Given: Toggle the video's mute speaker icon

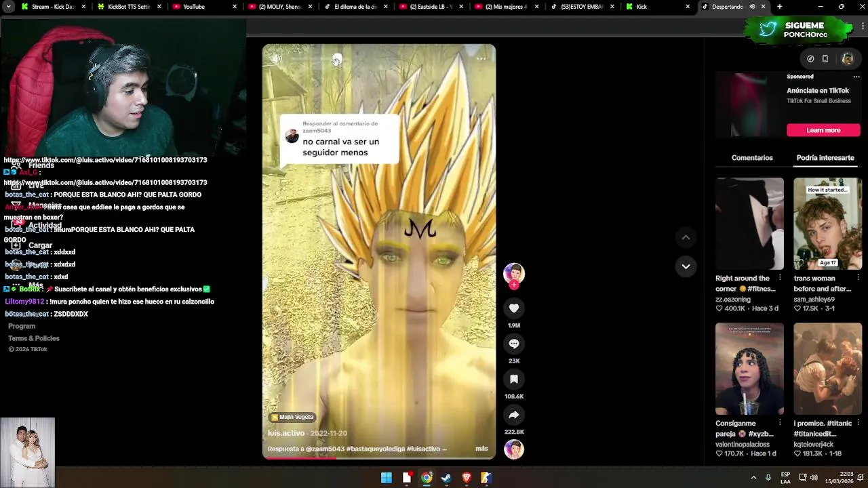Looking at the screenshot, I should [x=277, y=59].
